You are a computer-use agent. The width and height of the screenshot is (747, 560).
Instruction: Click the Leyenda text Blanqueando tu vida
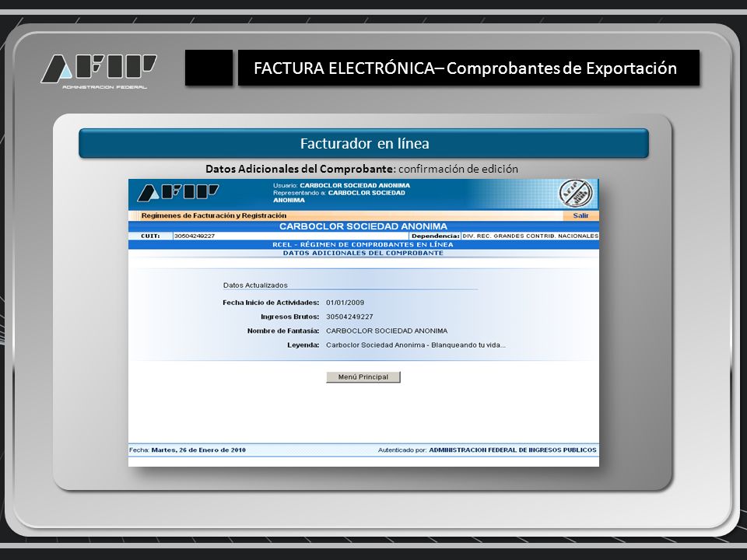468,345
